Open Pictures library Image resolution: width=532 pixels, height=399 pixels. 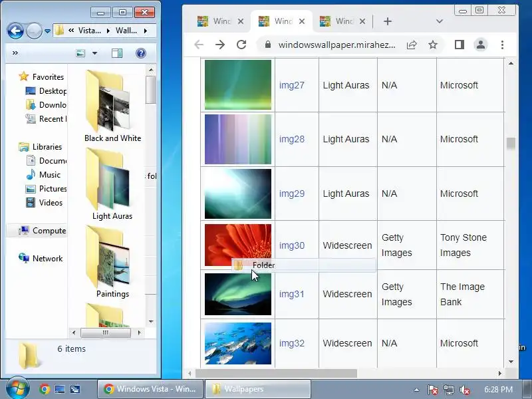coord(46,189)
